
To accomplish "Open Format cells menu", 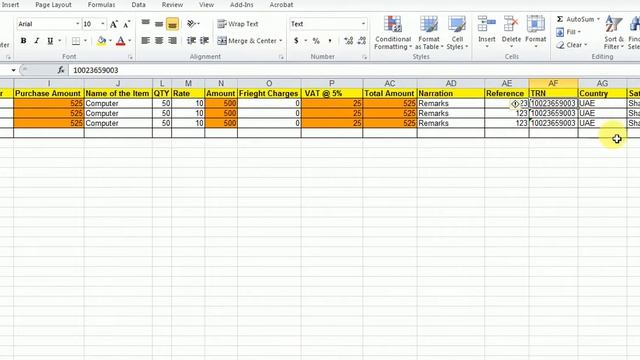I will 536,32.
